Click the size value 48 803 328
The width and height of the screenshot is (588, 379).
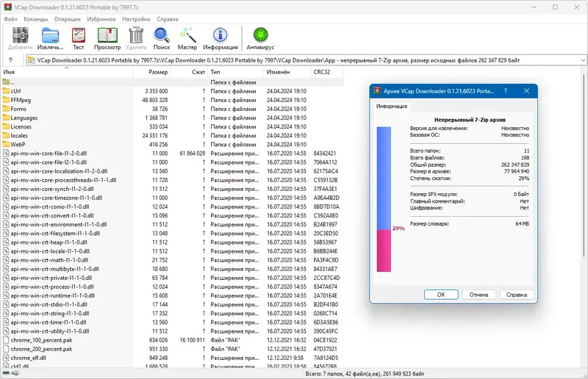coord(155,100)
